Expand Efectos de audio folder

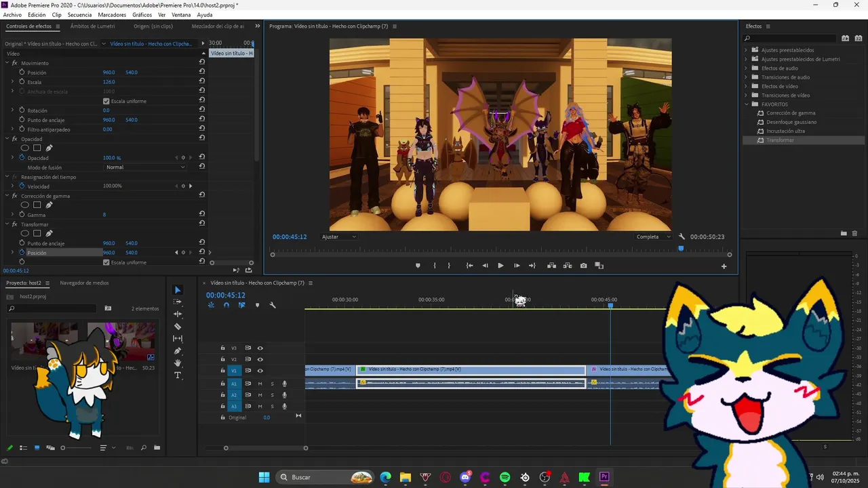746,68
